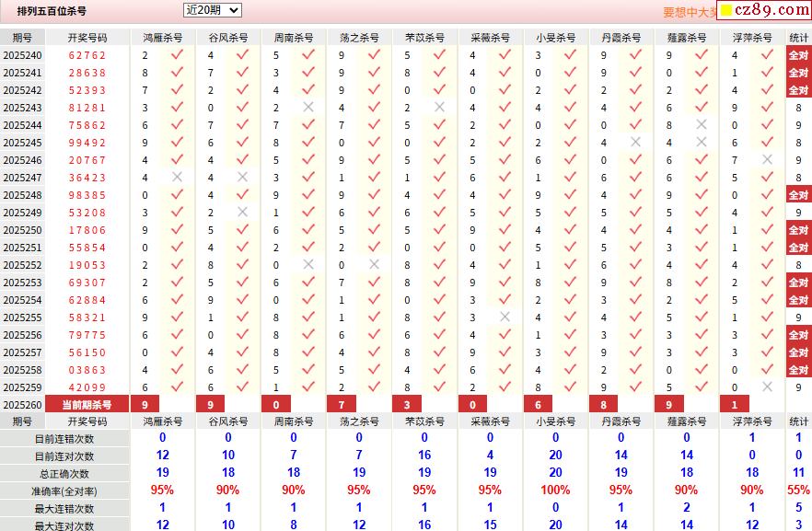The height and width of the screenshot is (531, 812).
Task: Open the 近20期 period dropdown
Action: click(213, 10)
